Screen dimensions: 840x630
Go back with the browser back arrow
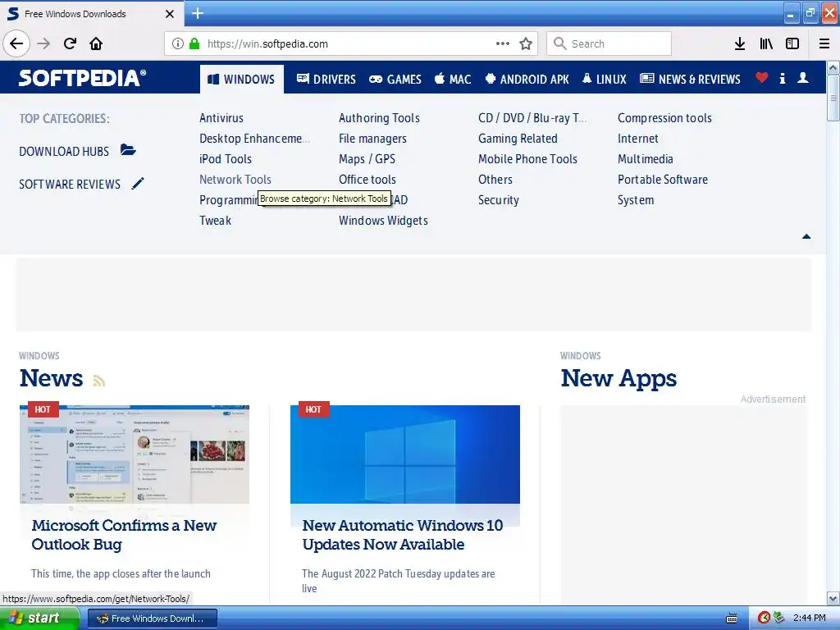16,43
